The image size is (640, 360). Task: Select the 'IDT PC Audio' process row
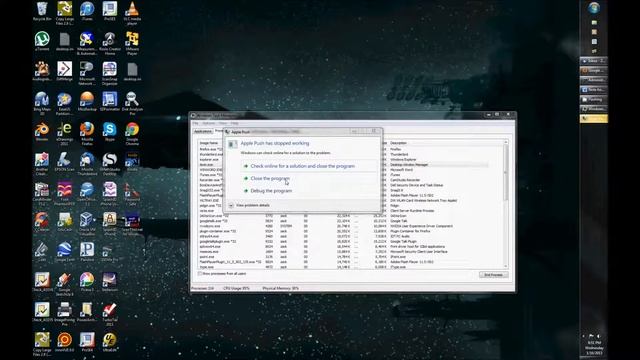pyautogui.click(x=400, y=236)
